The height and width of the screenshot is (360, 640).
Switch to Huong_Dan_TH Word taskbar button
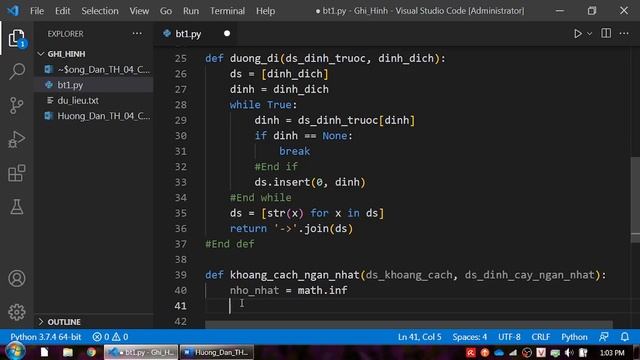(x=216, y=352)
